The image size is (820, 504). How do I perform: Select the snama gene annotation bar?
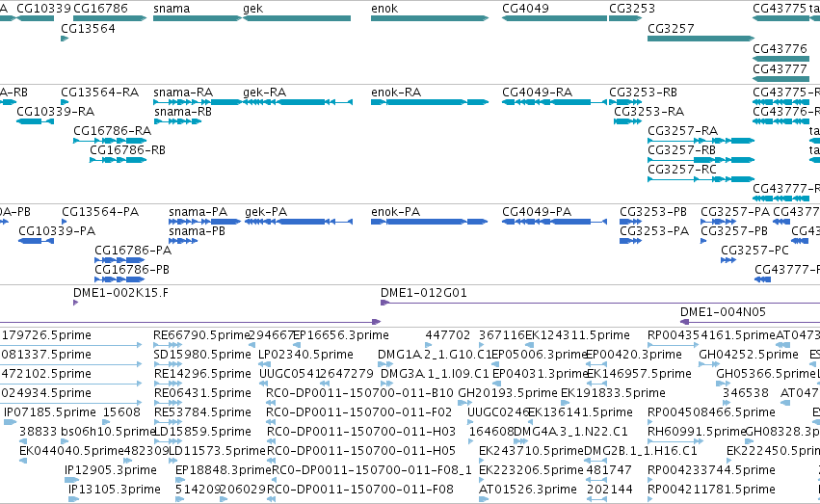[x=198, y=18]
